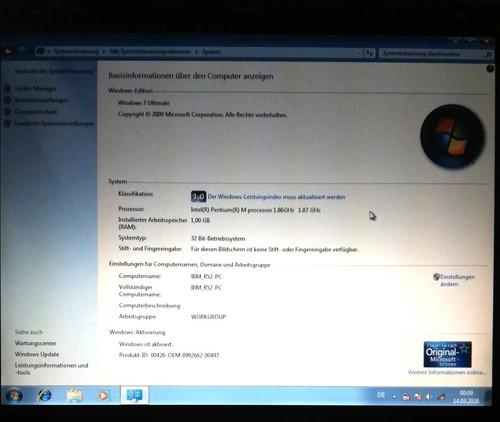500x422 pixels.
Task: Open the DE language bar indicator
Action: tap(381, 395)
